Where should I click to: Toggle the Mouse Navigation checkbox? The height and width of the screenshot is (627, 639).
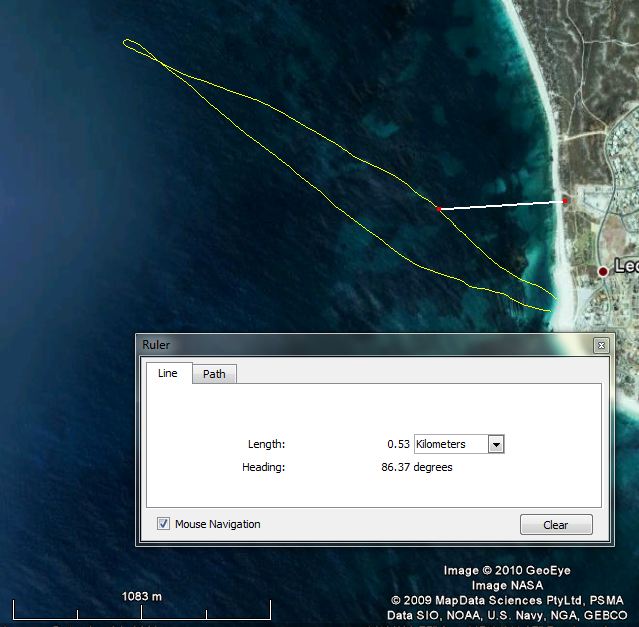click(163, 524)
